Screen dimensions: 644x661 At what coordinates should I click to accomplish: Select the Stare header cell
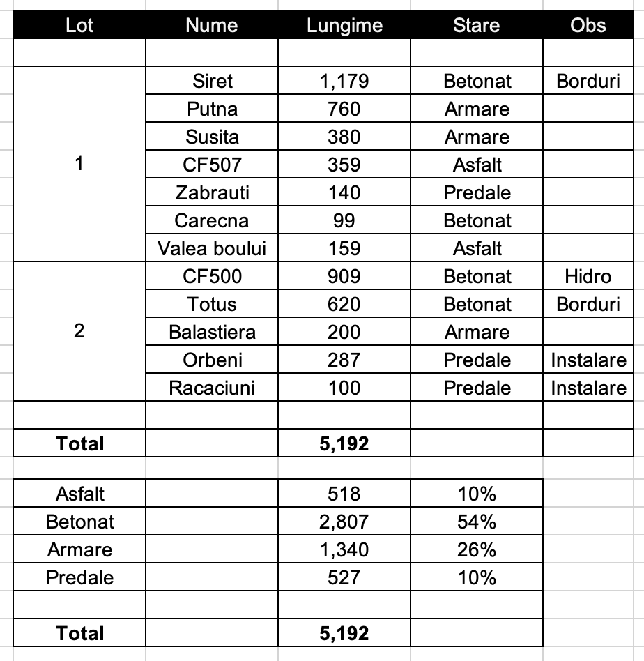coord(477,26)
